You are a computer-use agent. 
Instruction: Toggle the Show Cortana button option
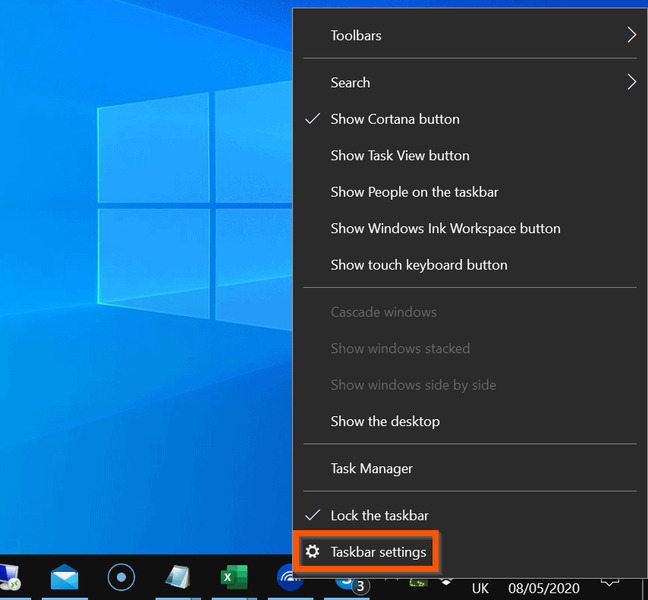click(x=470, y=119)
